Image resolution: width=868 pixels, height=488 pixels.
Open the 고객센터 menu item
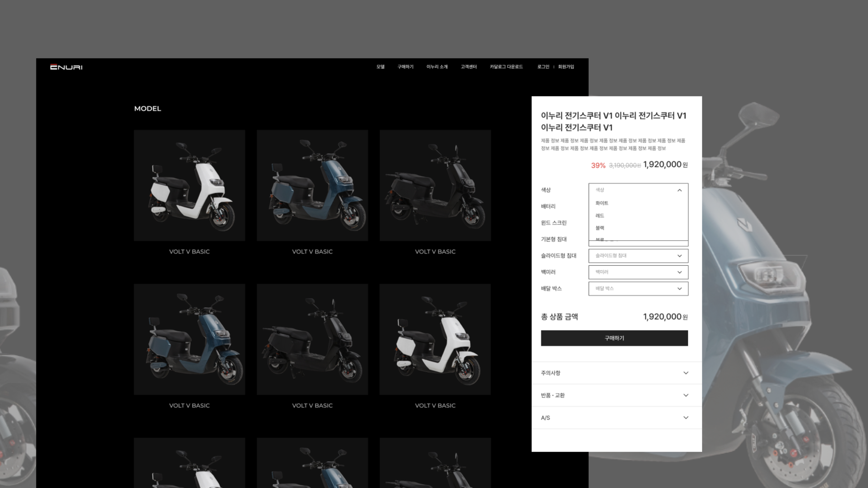click(x=469, y=67)
